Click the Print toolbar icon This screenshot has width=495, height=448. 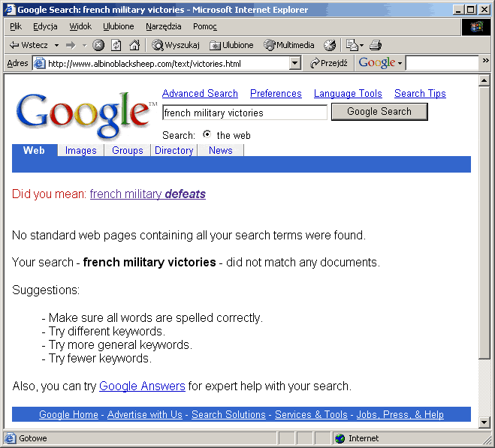coord(376,45)
